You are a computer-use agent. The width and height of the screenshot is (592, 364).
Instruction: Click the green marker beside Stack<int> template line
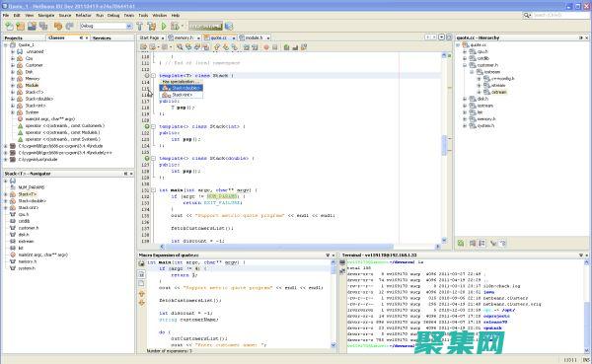147,126
